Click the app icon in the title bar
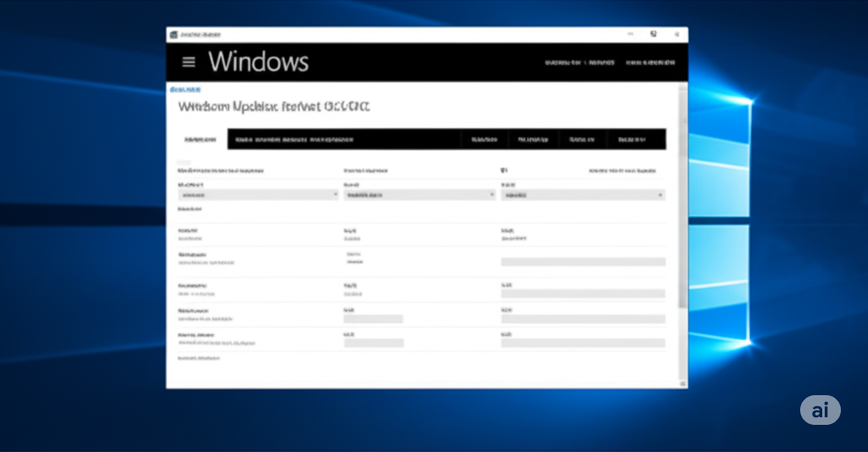 tap(173, 34)
